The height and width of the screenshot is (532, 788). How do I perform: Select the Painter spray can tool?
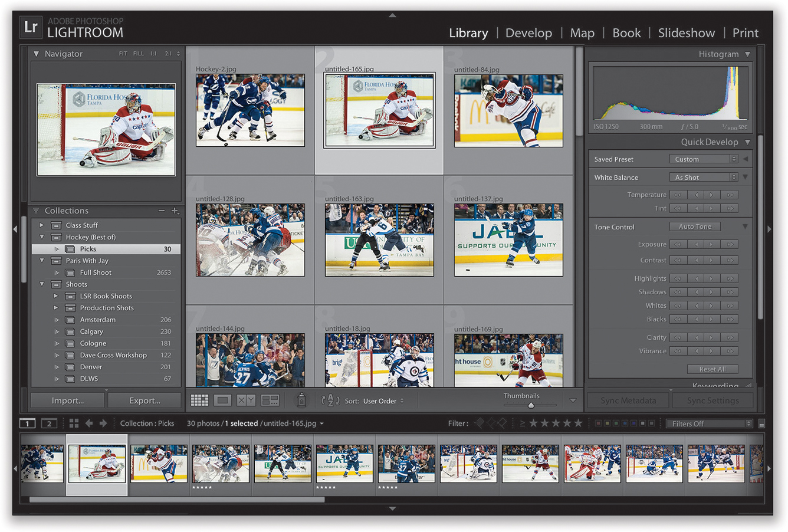(x=301, y=400)
